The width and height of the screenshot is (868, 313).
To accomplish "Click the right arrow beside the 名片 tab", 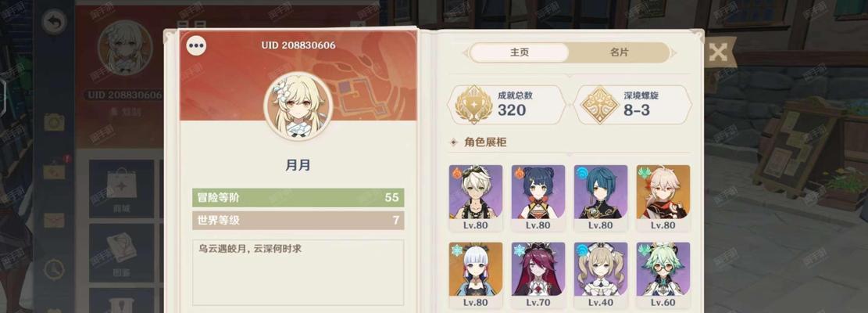I will click(674, 53).
